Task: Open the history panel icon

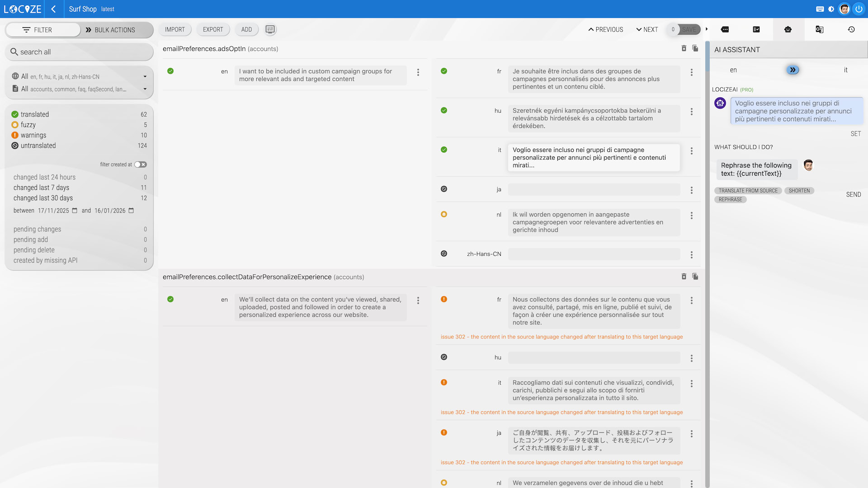Action: (x=851, y=29)
